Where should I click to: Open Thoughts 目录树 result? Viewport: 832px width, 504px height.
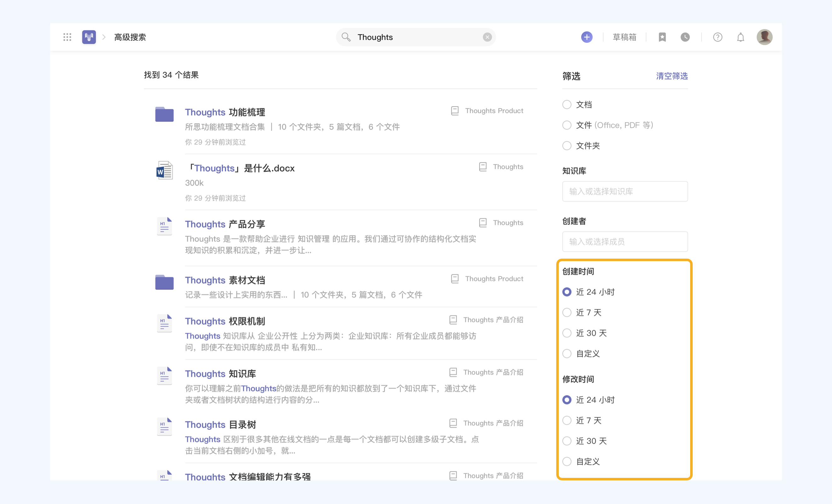point(221,425)
